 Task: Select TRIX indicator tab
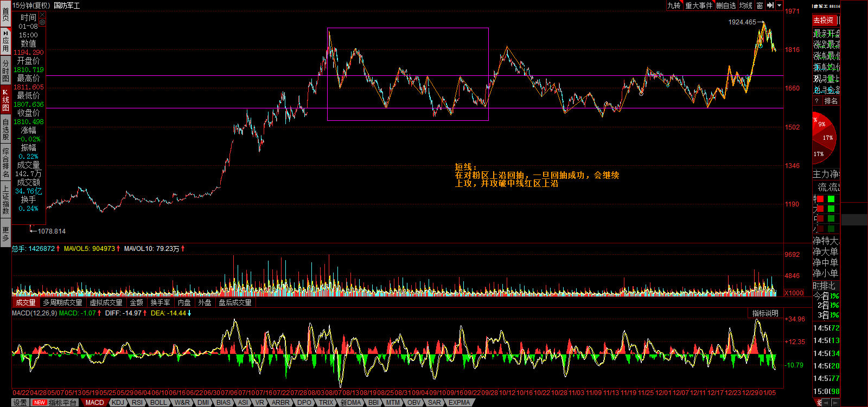[x=325, y=403]
